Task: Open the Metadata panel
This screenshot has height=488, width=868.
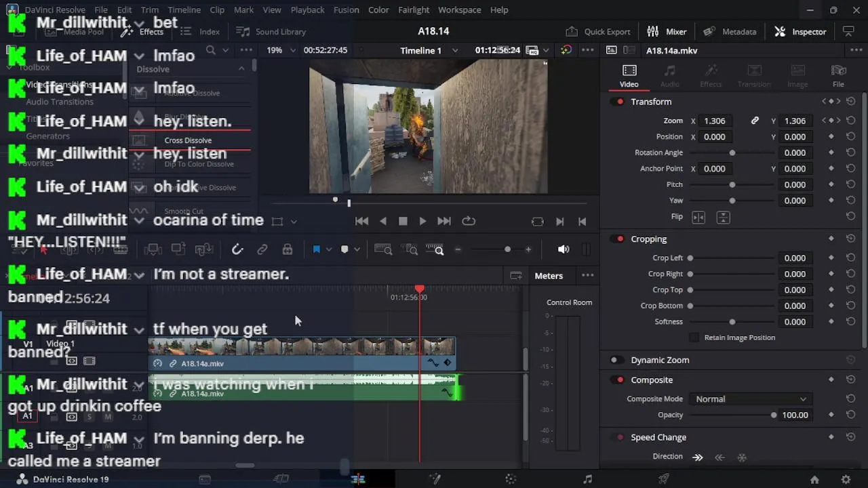Action: pyautogui.click(x=730, y=31)
